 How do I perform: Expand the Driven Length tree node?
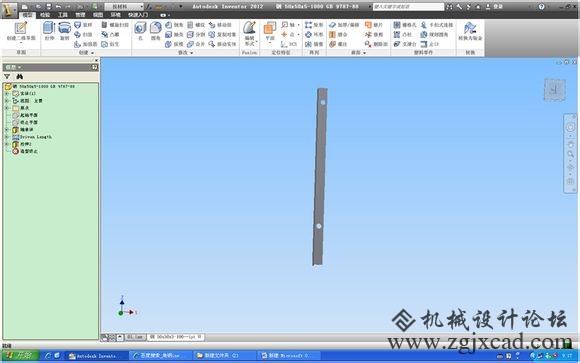click(x=6, y=137)
